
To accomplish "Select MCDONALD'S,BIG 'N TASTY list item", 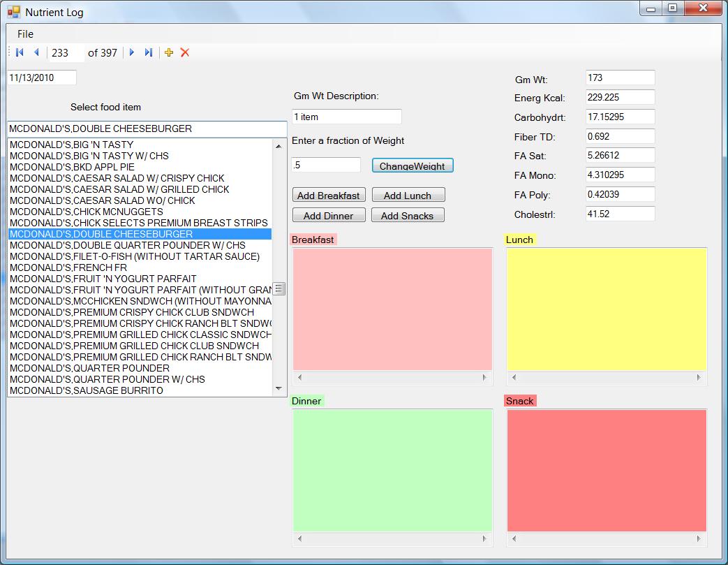I will click(x=140, y=145).
